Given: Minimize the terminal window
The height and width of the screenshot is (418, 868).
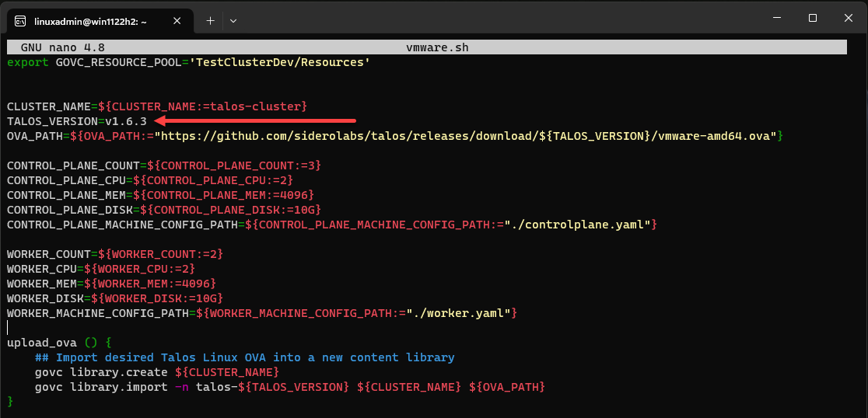Looking at the screenshot, I should (x=775, y=18).
